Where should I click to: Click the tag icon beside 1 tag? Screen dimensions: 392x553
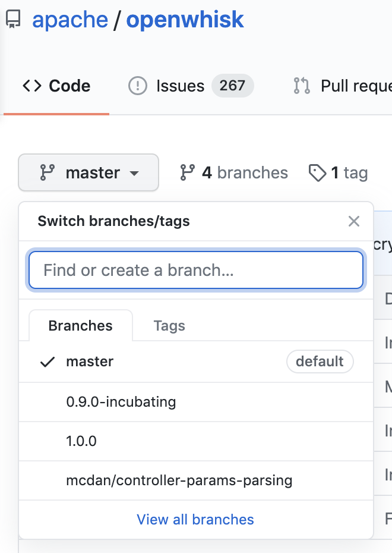tap(317, 173)
